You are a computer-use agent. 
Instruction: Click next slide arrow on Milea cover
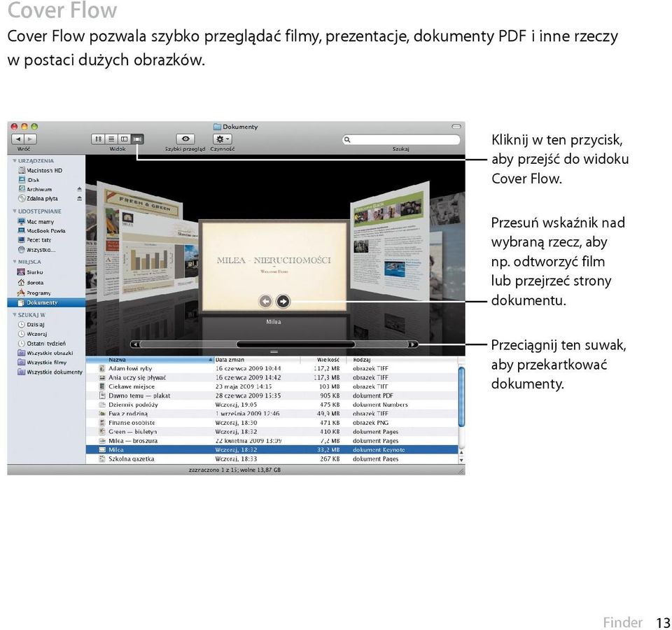(283, 301)
